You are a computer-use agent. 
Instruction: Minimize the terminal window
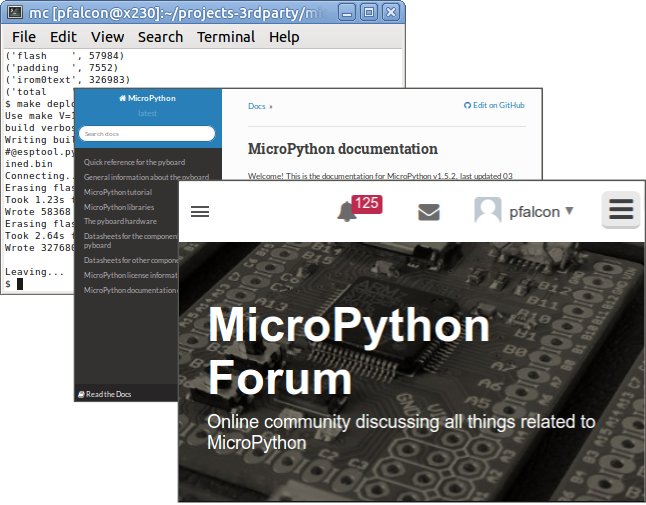[347, 13]
